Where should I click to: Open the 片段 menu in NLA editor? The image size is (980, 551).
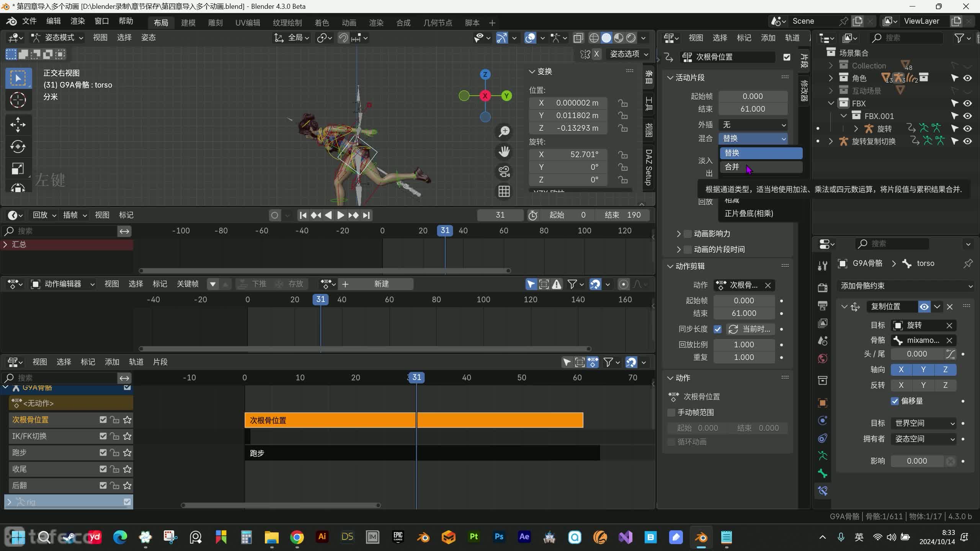[x=160, y=362]
